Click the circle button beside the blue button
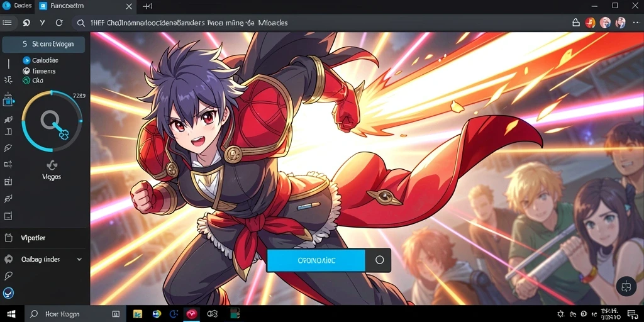The image size is (644, 322). click(x=379, y=260)
